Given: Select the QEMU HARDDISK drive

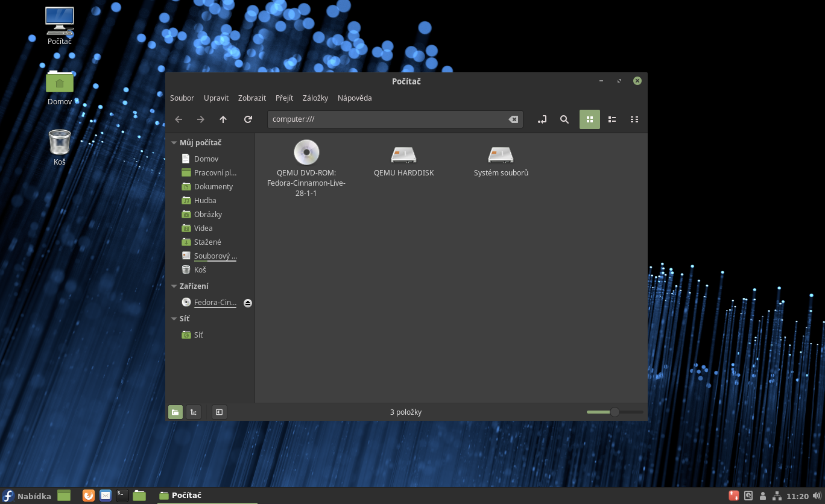Looking at the screenshot, I should point(403,155).
